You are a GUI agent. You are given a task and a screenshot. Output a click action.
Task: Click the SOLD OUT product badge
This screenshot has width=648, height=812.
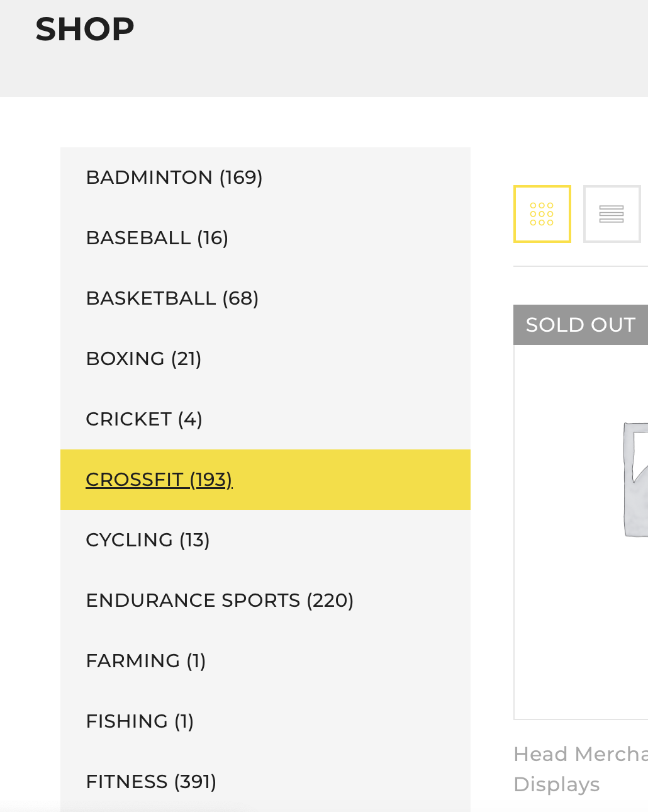(581, 325)
